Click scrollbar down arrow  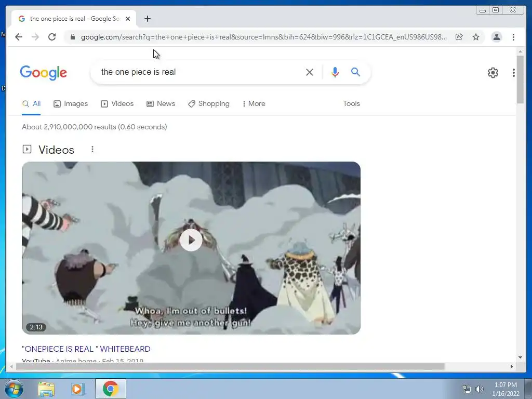point(520,357)
